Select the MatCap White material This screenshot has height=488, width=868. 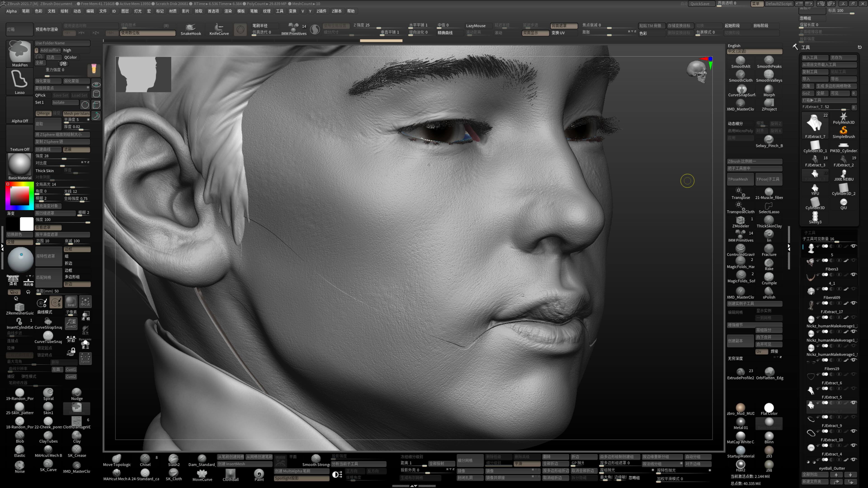[740, 437]
